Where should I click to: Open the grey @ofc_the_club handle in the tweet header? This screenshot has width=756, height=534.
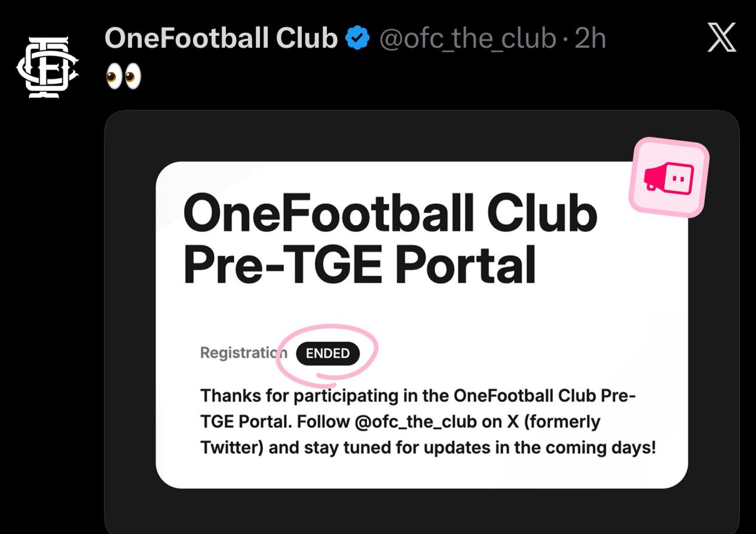467,39
